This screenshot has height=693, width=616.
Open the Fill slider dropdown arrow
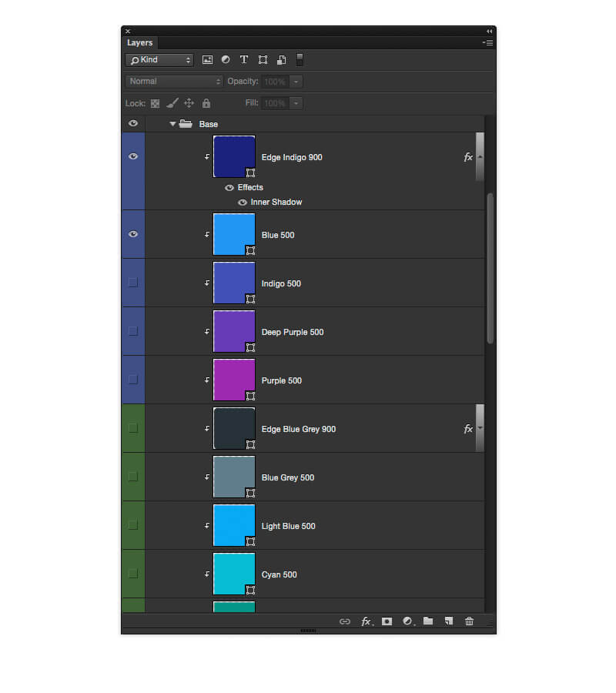(x=296, y=103)
